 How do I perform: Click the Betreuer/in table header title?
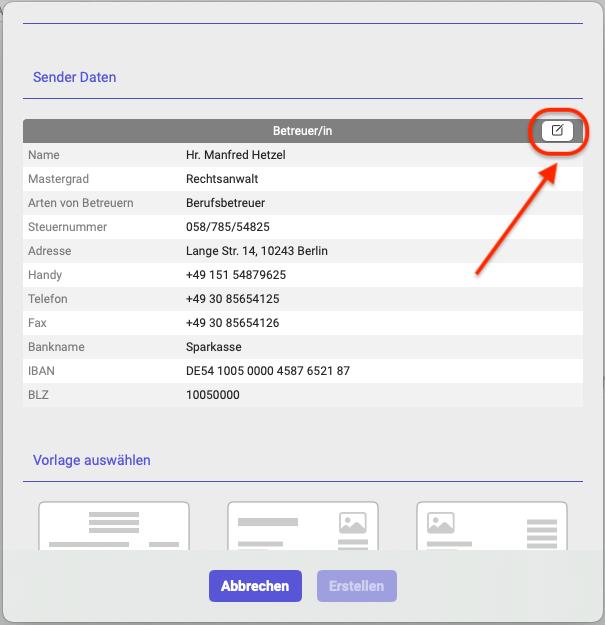(x=302, y=131)
